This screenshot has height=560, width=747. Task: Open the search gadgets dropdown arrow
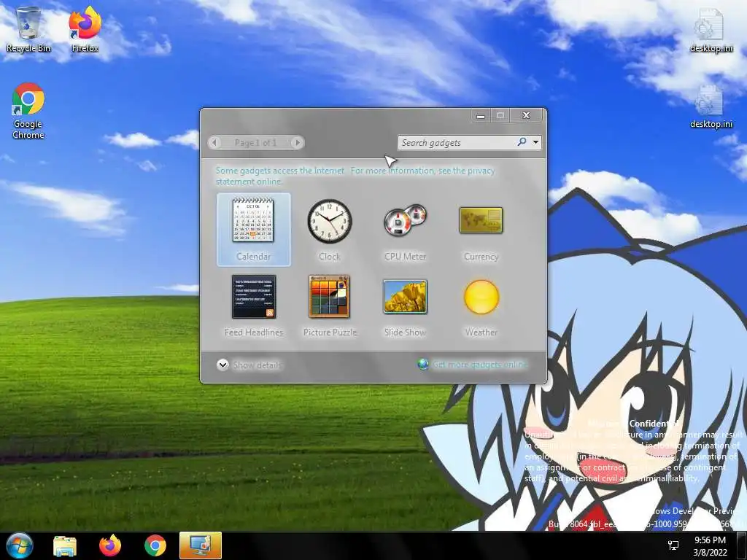[x=536, y=142]
